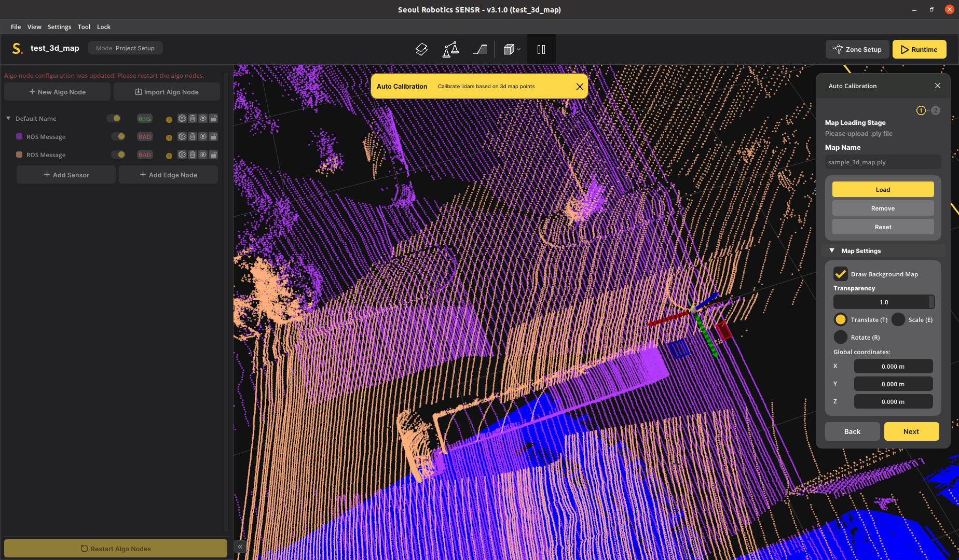Click the stacked layers icon in top toolbar
This screenshot has height=560, width=959.
pos(421,49)
